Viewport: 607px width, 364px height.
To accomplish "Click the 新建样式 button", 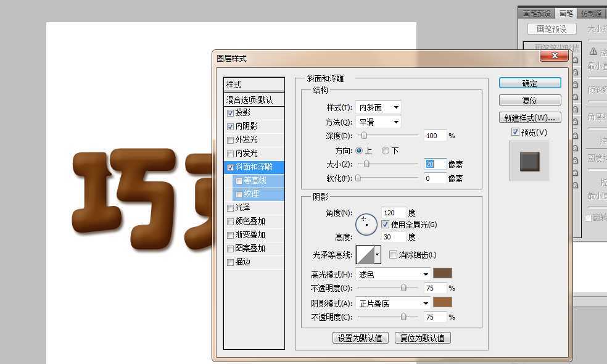I will tap(529, 117).
